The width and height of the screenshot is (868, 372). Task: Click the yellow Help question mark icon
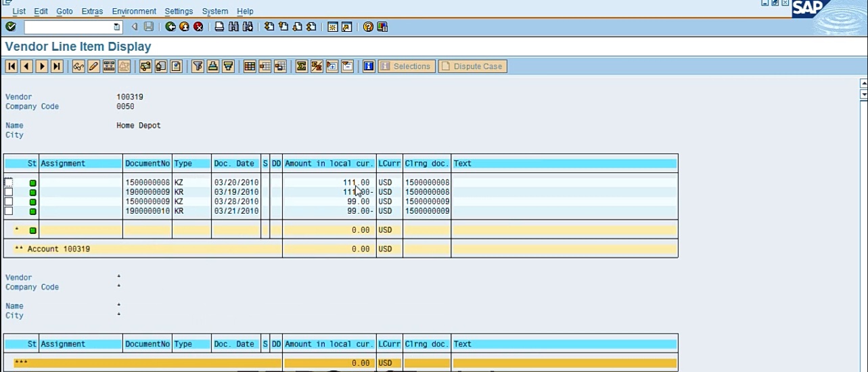pos(368,27)
